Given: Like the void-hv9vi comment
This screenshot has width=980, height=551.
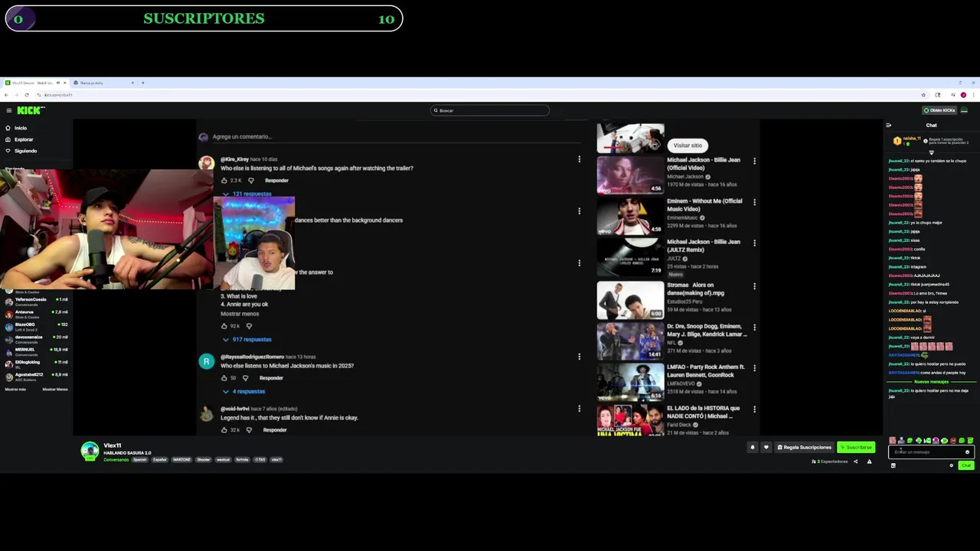Looking at the screenshot, I should pos(224,430).
